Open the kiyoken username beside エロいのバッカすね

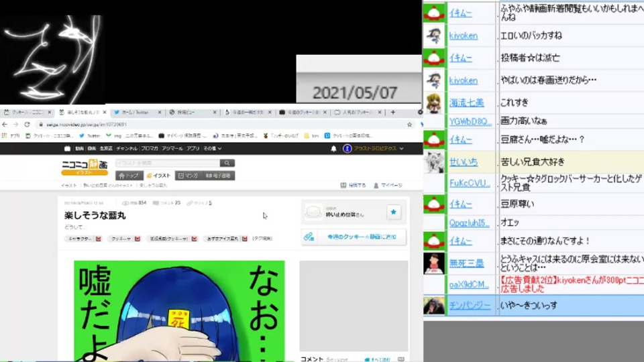(464, 36)
